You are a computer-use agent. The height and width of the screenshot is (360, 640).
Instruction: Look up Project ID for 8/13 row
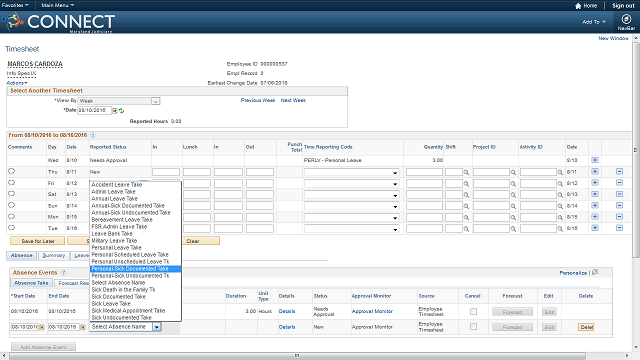pos(513,195)
